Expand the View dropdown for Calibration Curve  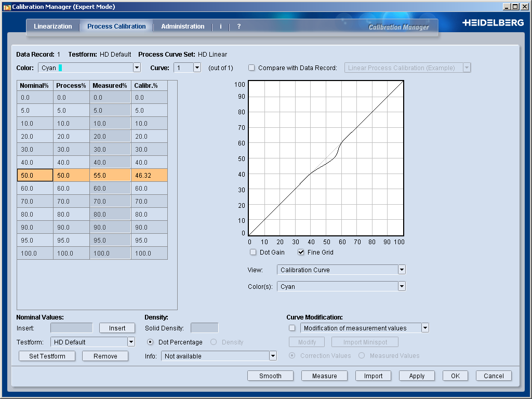[401, 270]
